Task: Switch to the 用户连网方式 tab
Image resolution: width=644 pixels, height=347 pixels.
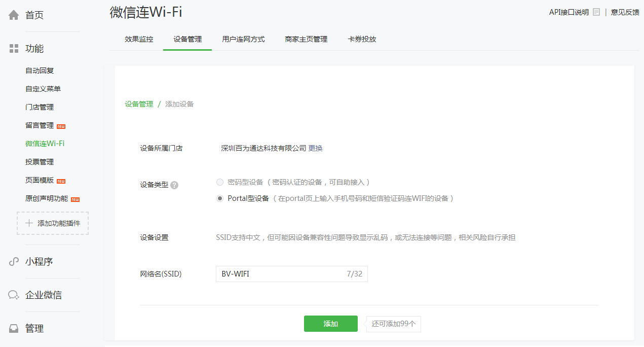Action: tap(243, 39)
